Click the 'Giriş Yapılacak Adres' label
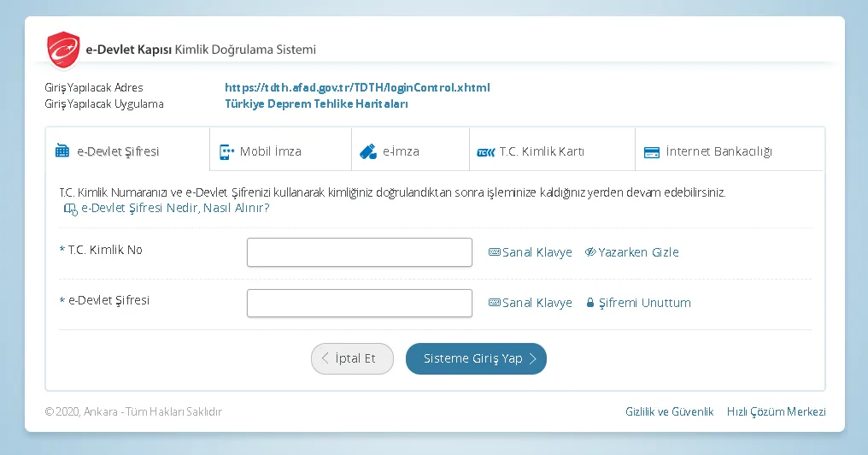 point(94,87)
